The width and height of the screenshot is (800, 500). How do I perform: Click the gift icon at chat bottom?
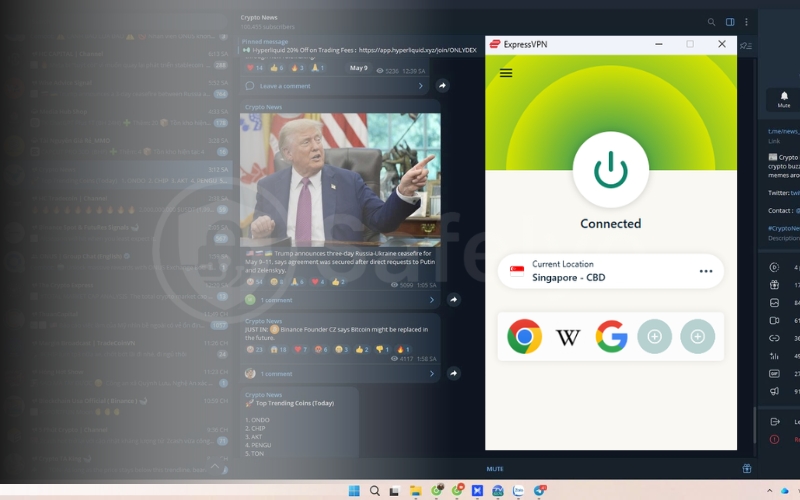pyautogui.click(x=746, y=468)
